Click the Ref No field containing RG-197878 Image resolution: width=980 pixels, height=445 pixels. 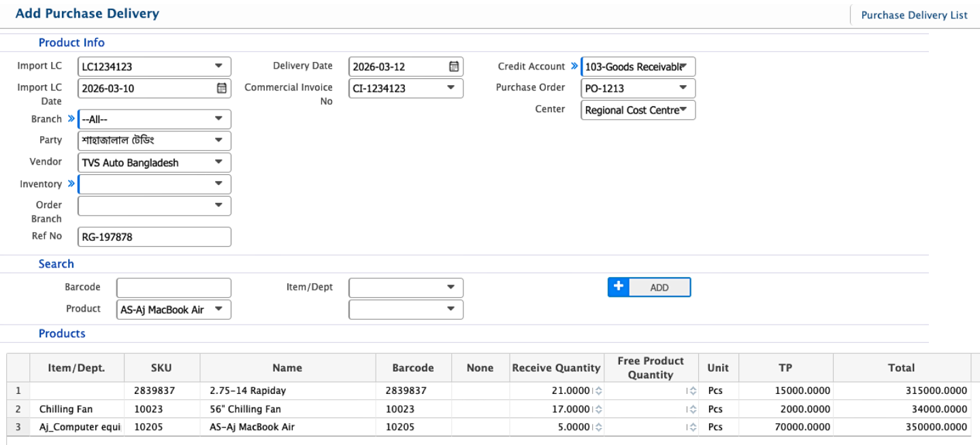154,237
